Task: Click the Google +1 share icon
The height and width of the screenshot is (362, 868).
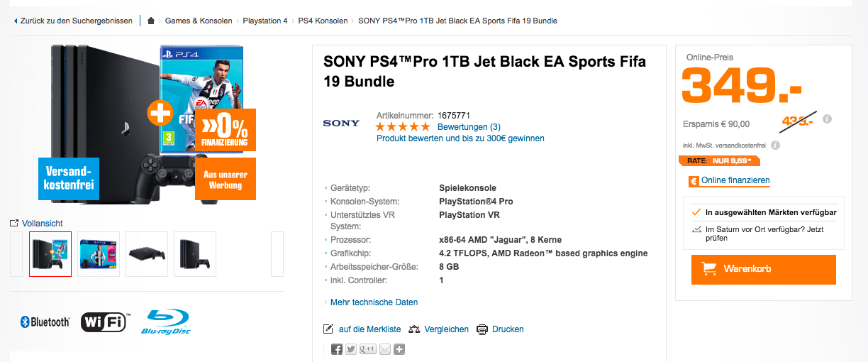Action: pos(368,349)
